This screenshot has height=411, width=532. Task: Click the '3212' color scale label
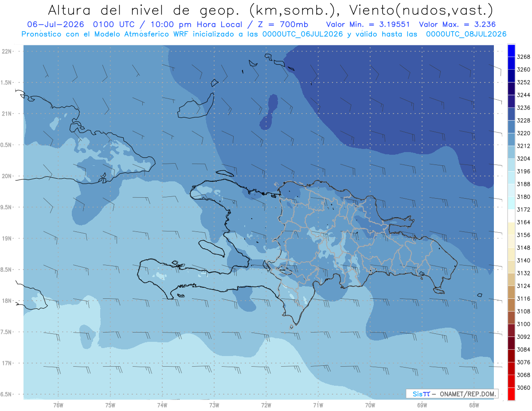(524, 146)
